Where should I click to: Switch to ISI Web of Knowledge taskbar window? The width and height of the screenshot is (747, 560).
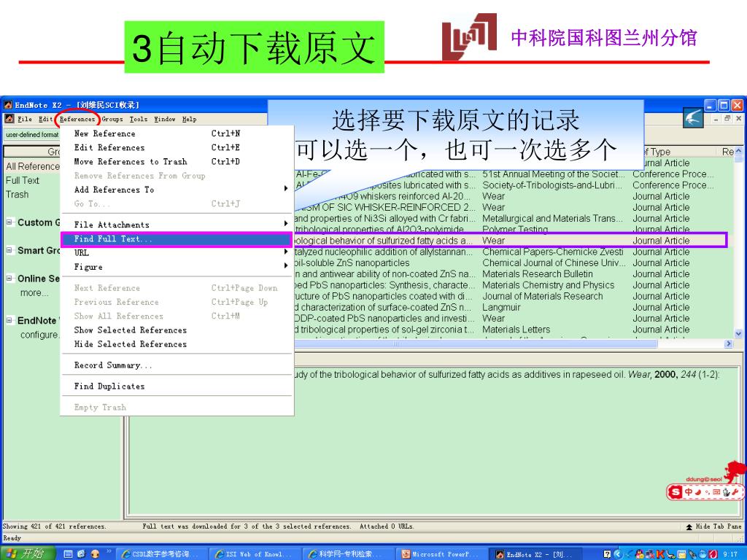(254, 554)
